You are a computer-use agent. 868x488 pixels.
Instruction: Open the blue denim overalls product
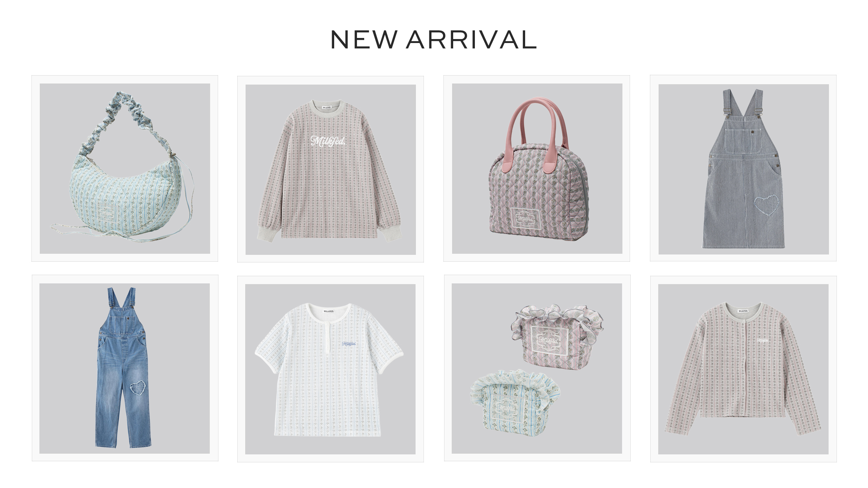tap(125, 368)
